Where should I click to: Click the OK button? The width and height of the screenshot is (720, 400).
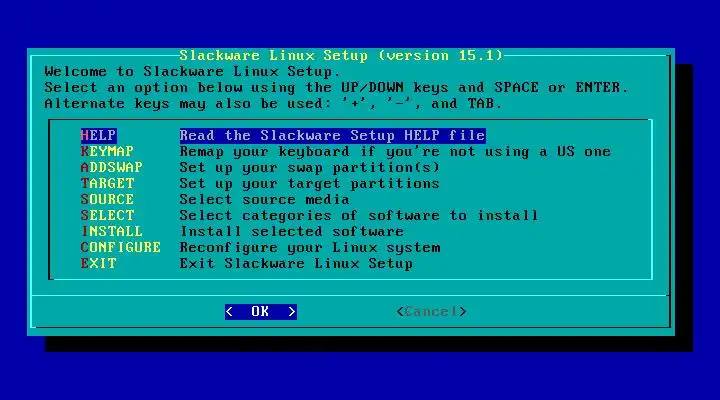click(x=260, y=312)
